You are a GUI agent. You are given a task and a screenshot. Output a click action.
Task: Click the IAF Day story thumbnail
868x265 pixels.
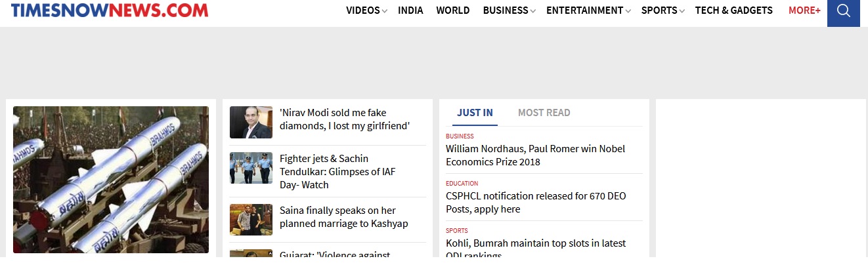pos(251,168)
